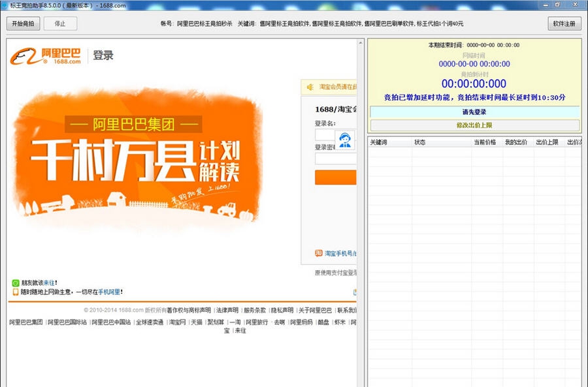Click the delay-feature notice ending in 10:30分
The width and height of the screenshot is (588, 387).
[x=474, y=97]
